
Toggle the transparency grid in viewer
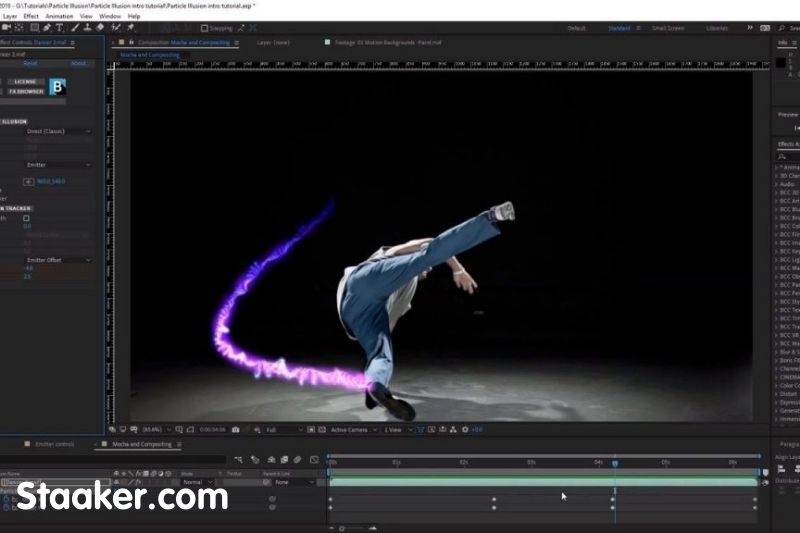(x=322, y=430)
